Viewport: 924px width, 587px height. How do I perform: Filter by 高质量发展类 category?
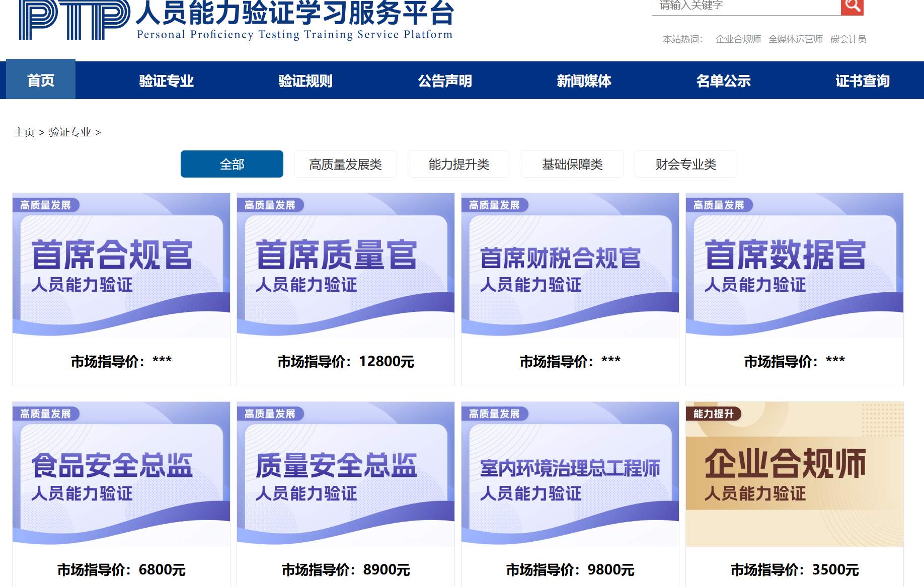pyautogui.click(x=345, y=164)
